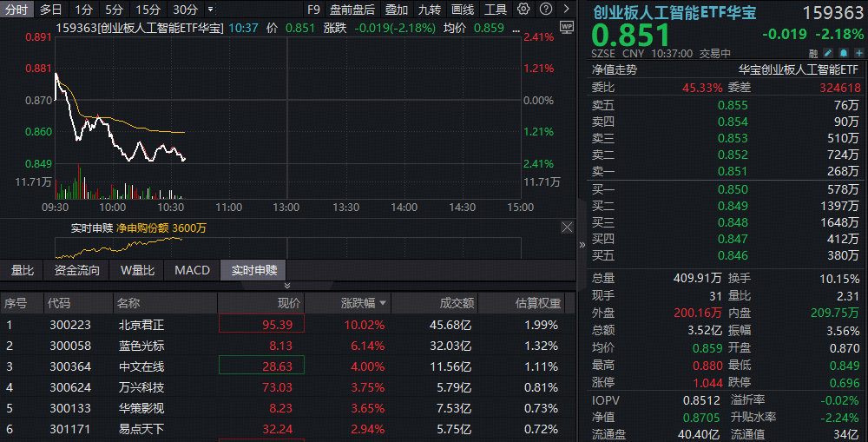Toggle the 九转 indicator on chart
868x442 pixels.
tap(429, 10)
